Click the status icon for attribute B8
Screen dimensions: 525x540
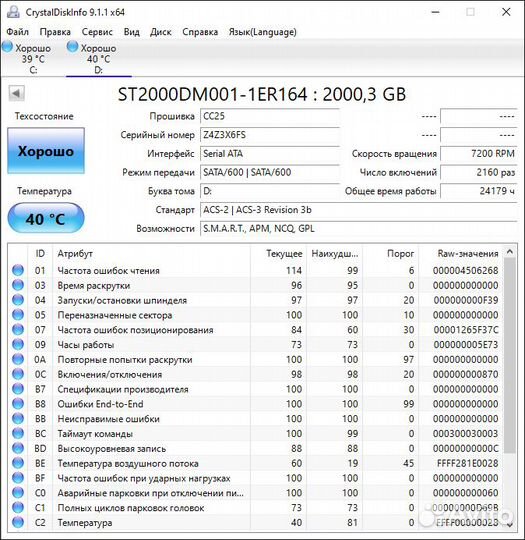pyautogui.click(x=18, y=404)
